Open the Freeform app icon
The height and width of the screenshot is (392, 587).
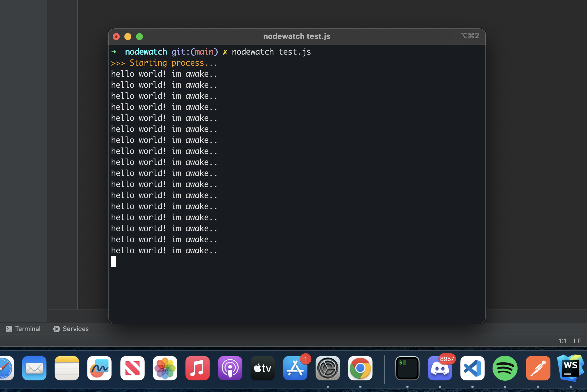tap(99, 368)
